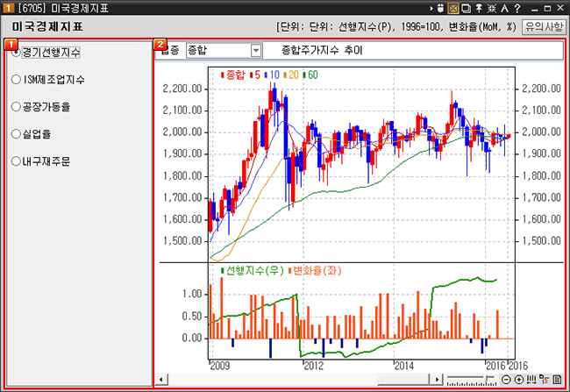
Task: Select the 경기선행지수 radio button
Action: pyautogui.click(x=16, y=52)
